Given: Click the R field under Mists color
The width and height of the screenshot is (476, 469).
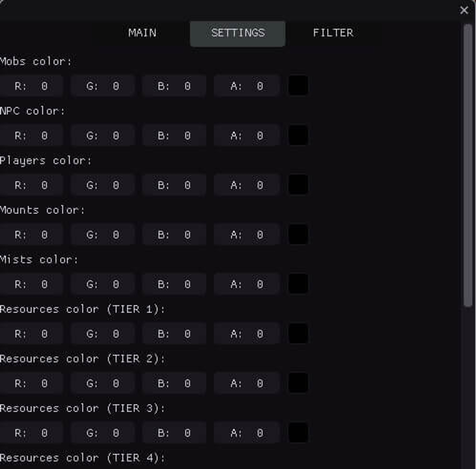Looking at the screenshot, I should pyautogui.click(x=31, y=284).
